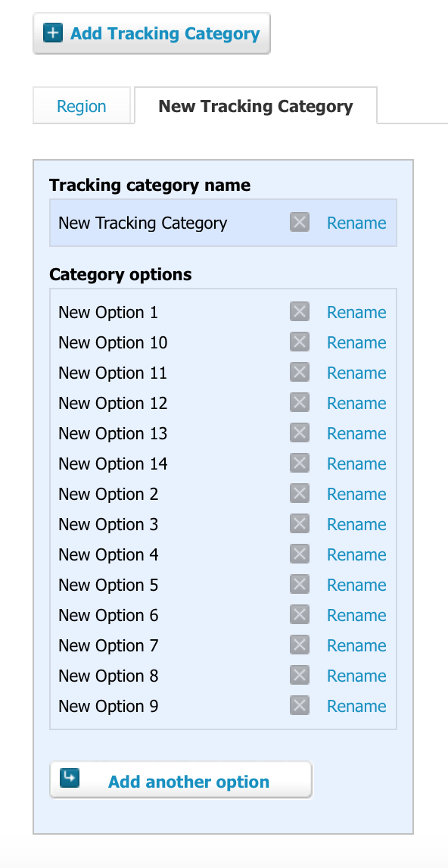Rename the tracking category name
Viewport: 448px width, 868px height.
(356, 223)
